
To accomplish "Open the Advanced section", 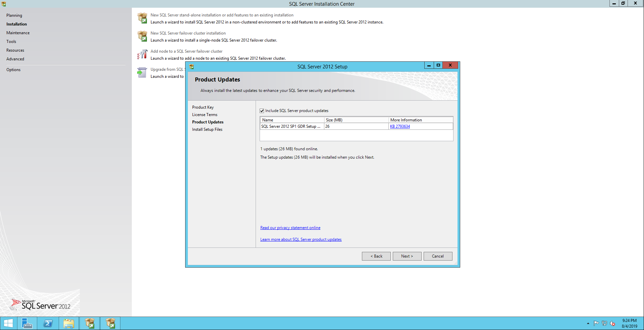I will coord(15,59).
